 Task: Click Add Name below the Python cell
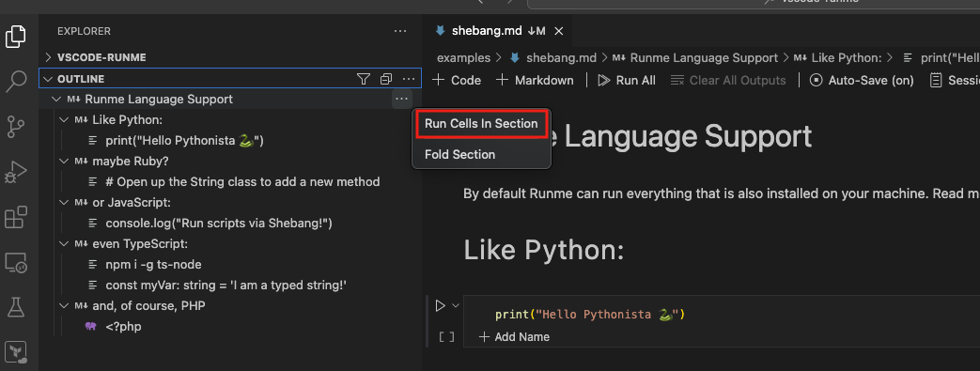point(514,336)
